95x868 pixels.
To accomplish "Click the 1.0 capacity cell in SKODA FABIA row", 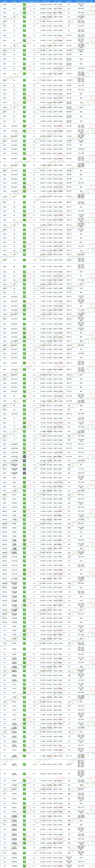I will [x=34, y=511].
